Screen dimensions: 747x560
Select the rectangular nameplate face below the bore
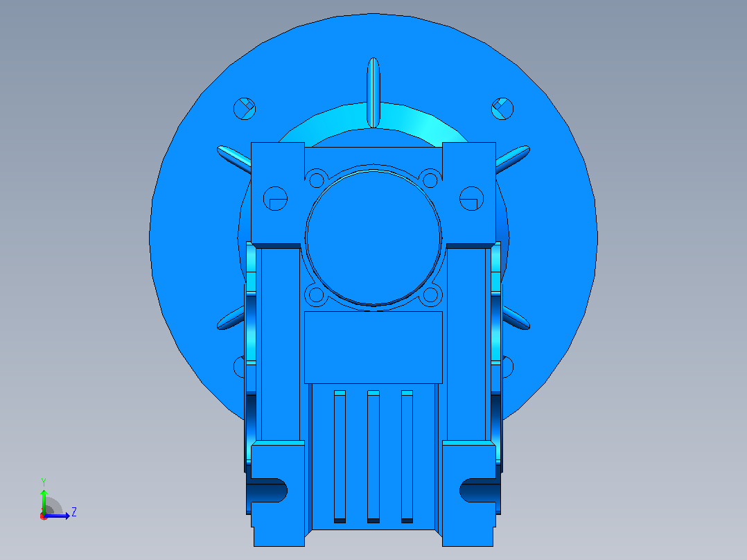tap(373, 347)
